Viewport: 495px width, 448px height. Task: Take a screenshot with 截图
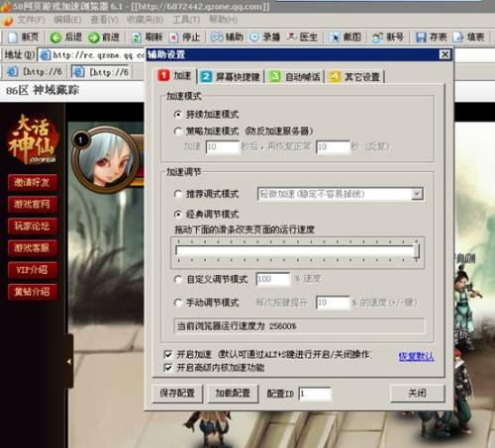346,37
